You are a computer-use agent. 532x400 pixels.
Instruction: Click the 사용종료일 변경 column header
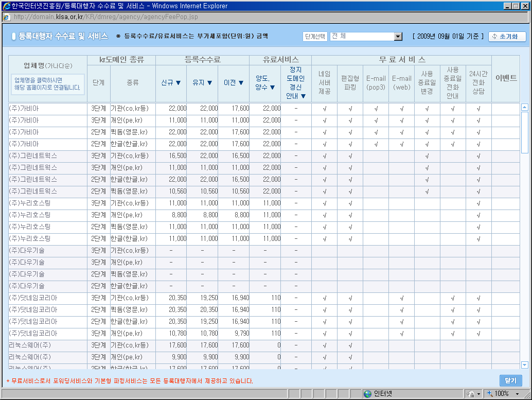[427, 83]
